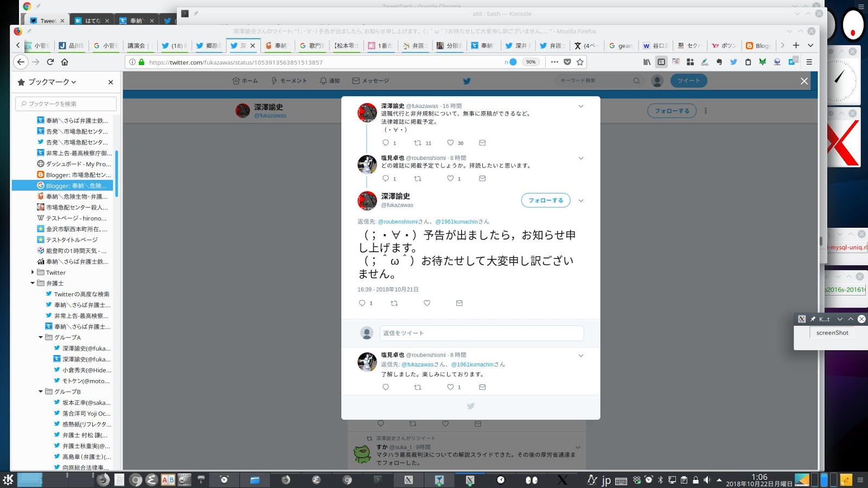Save the page to Pocket
This screenshot has width=868, height=488.
click(567, 62)
